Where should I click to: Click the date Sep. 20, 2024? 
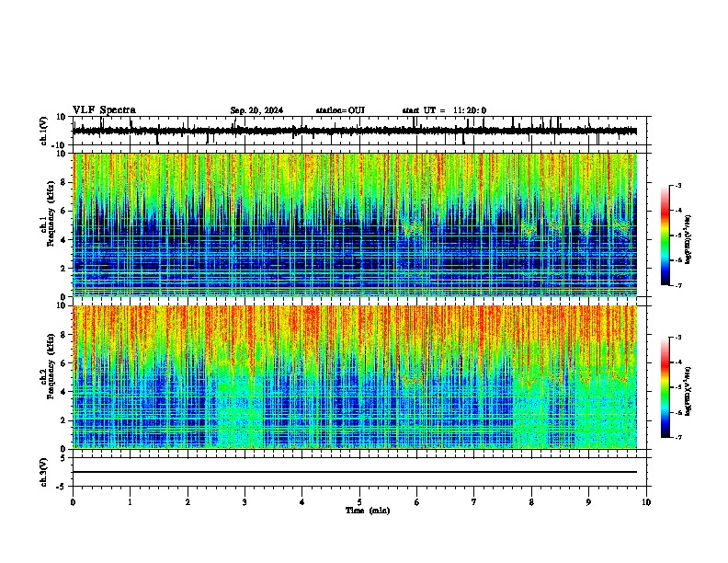256,110
